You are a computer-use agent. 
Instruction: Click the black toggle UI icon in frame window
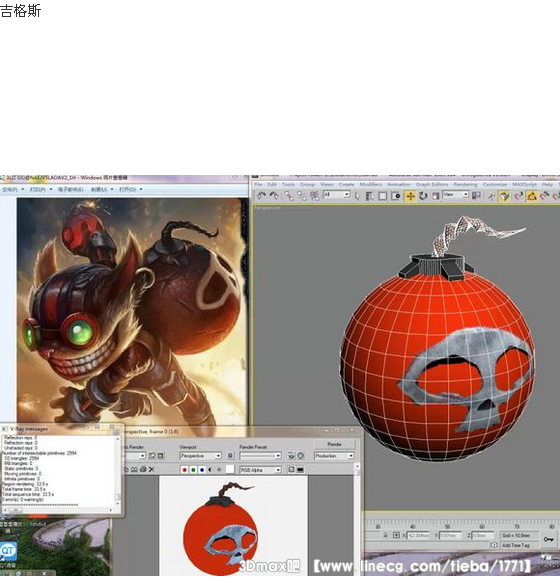pyautogui.click(x=300, y=470)
